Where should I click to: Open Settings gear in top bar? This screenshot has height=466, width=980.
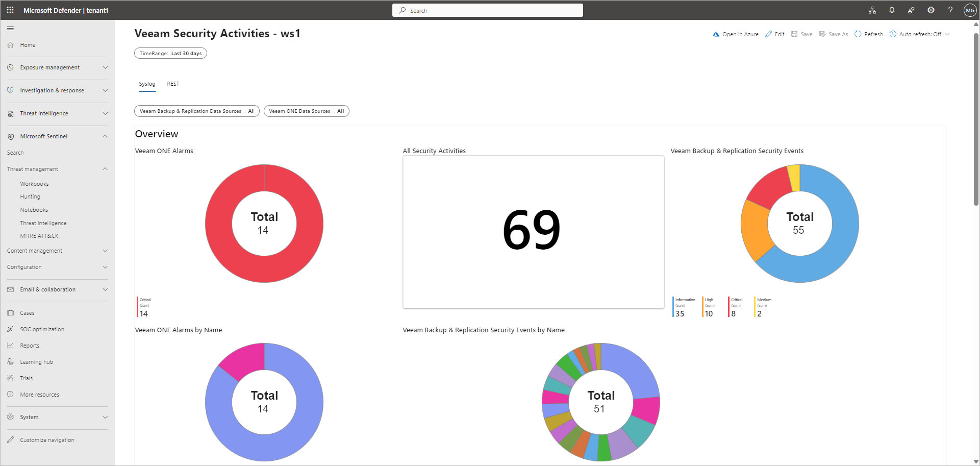(x=931, y=10)
